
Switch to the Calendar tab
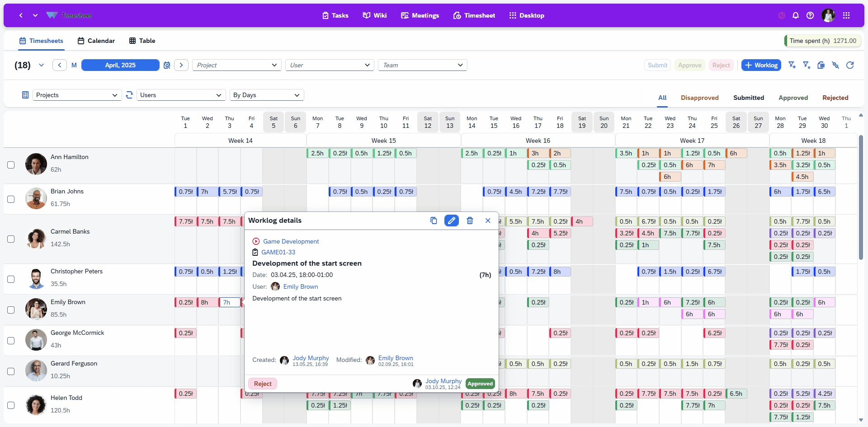(96, 41)
